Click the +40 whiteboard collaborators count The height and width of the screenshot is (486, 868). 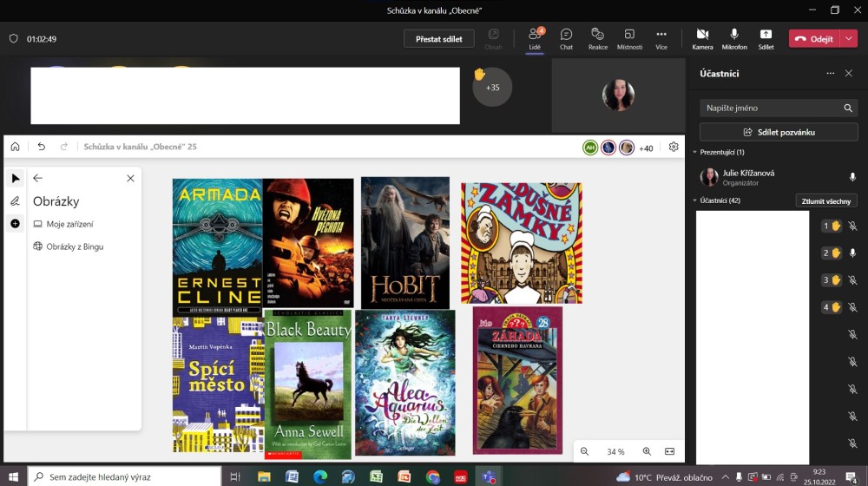pos(646,148)
